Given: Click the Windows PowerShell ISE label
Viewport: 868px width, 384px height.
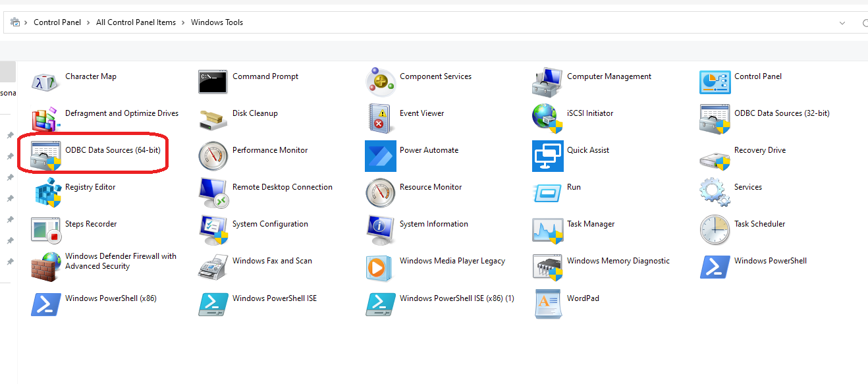Looking at the screenshot, I should tap(275, 298).
